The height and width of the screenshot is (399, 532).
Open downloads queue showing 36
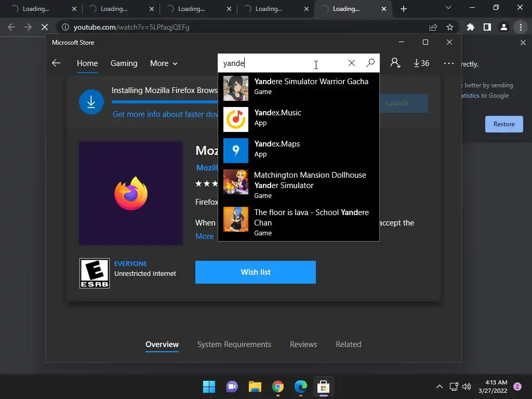tap(421, 63)
